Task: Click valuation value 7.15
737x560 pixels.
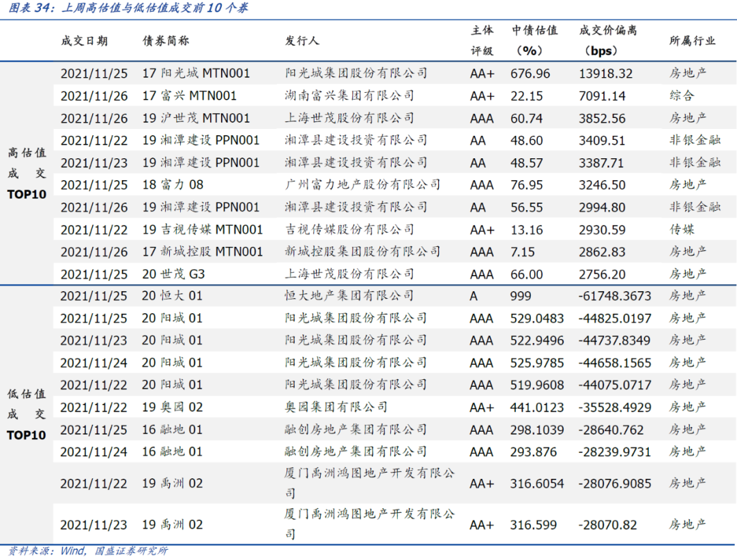Action: click(x=523, y=252)
